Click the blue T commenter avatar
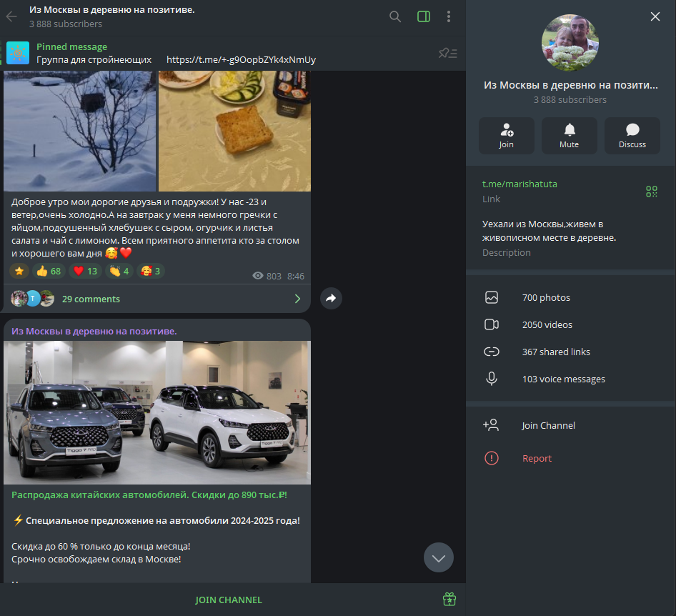 (33, 298)
